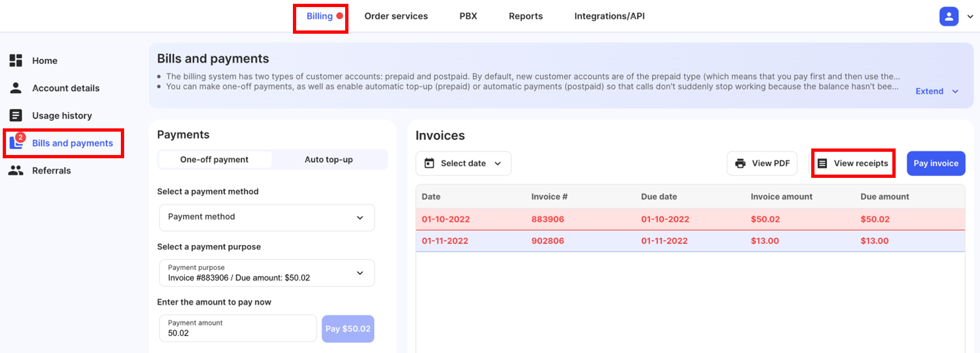The height and width of the screenshot is (353, 980).
Task: Click the Account details person icon
Action: pyautogui.click(x=16, y=88)
